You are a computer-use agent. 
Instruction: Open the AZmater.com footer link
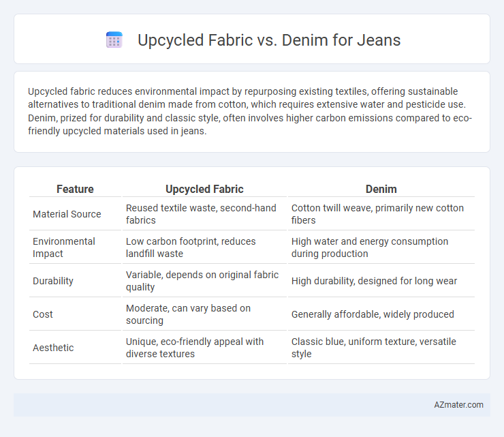[458, 405]
